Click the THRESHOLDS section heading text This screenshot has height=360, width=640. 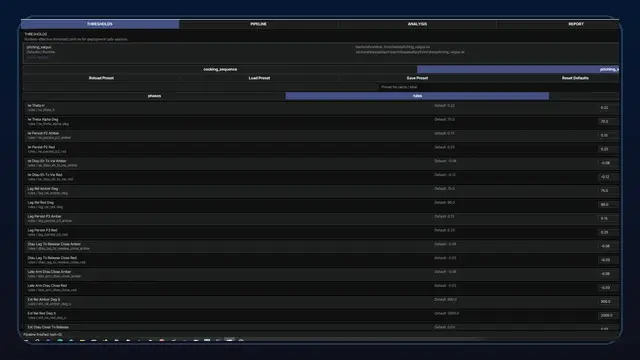pyautogui.click(x=36, y=34)
